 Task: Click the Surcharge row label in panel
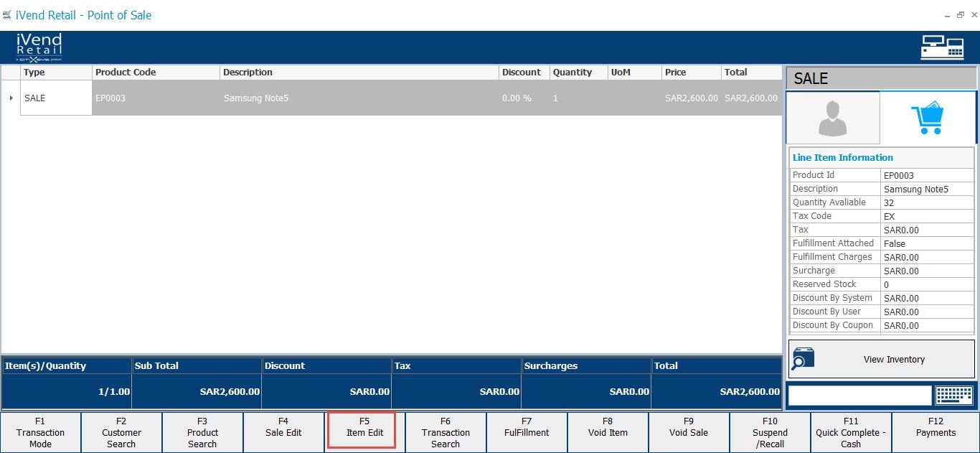pyautogui.click(x=814, y=271)
